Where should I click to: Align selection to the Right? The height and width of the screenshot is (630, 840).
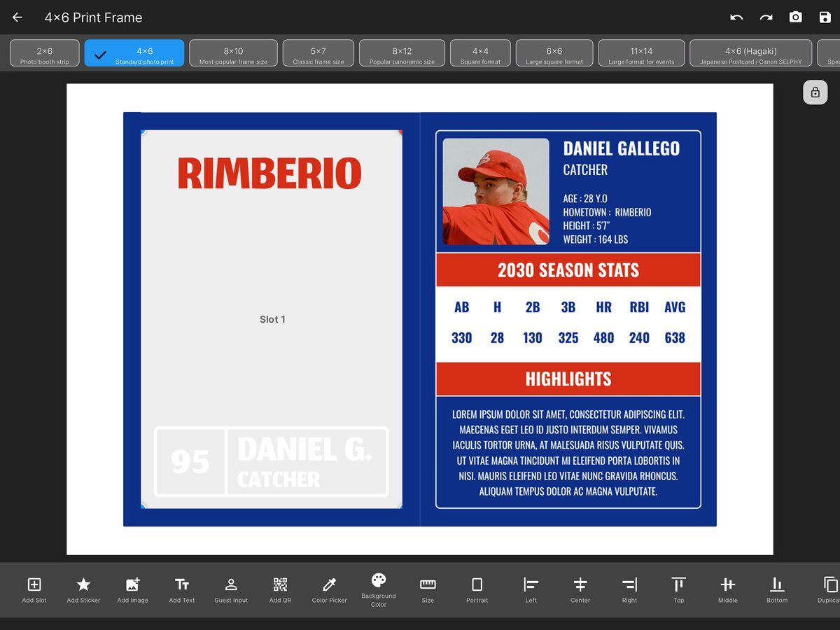(629, 589)
